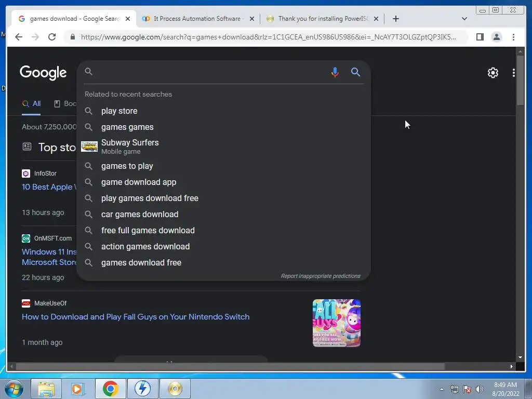Open Google apps dots menu
This screenshot has height=399, width=532.
[513, 73]
